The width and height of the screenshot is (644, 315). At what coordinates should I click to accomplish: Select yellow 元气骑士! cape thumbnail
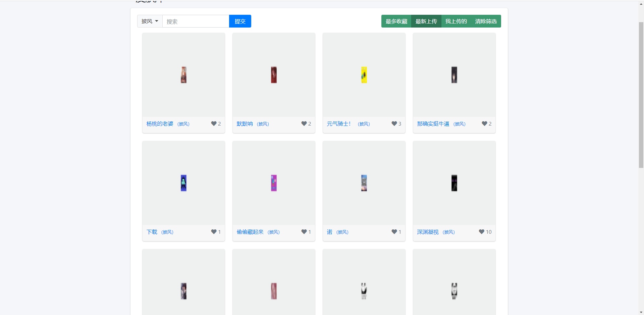[364, 75]
